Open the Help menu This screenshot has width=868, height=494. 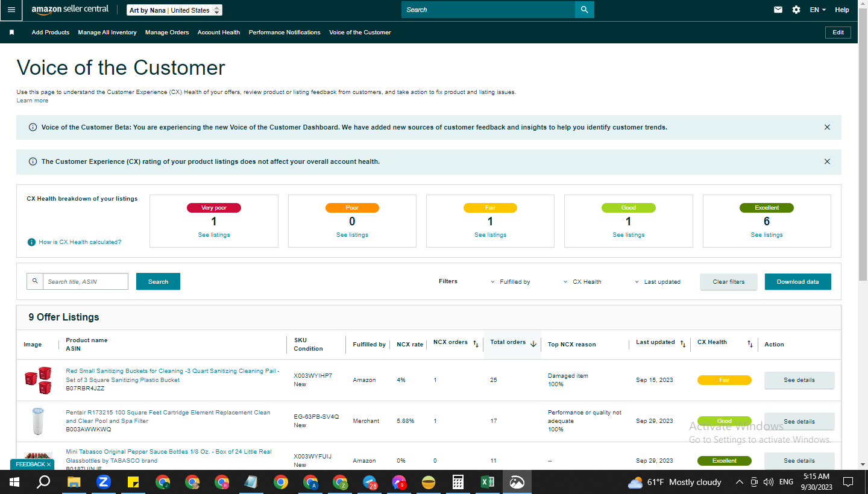click(x=842, y=10)
